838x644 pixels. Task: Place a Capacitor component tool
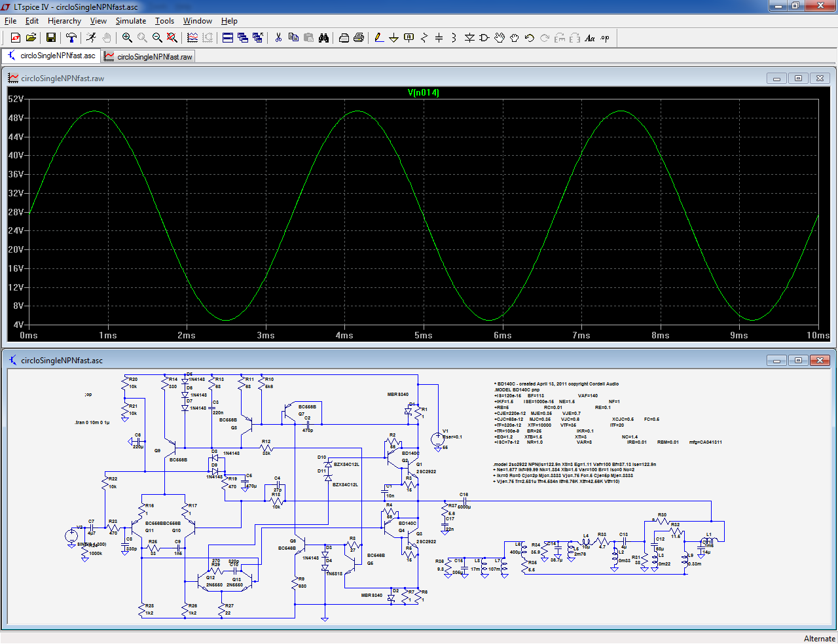tap(439, 38)
